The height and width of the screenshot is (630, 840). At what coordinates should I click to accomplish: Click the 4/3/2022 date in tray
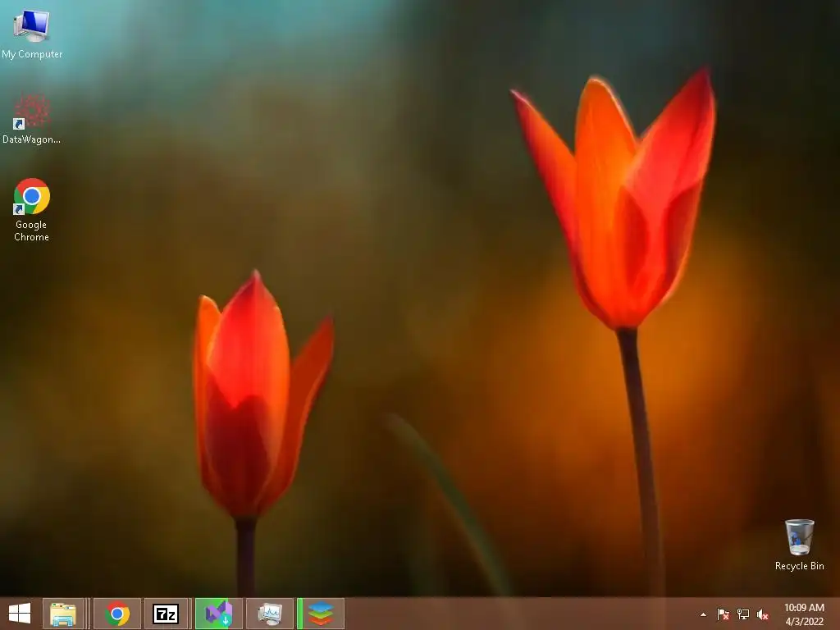(804, 622)
